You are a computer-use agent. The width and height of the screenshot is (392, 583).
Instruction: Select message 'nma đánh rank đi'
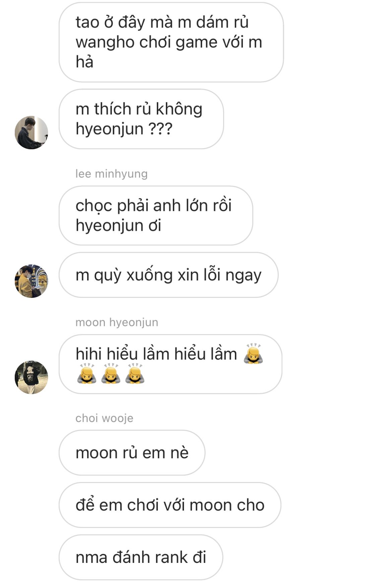click(141, 558)
